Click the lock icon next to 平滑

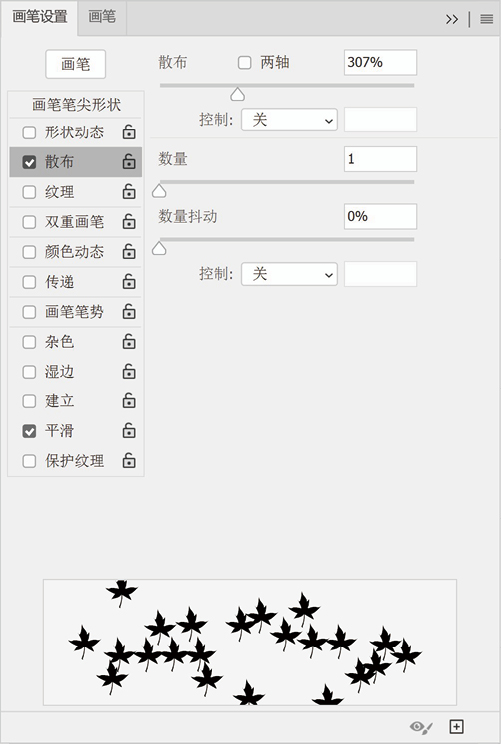129,431
